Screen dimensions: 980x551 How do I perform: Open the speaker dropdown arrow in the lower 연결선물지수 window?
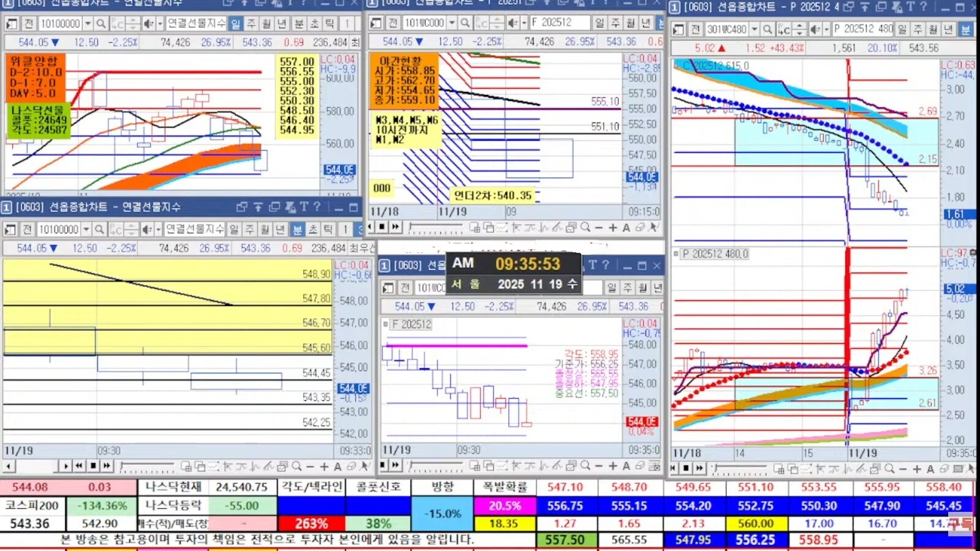point(158,230)
